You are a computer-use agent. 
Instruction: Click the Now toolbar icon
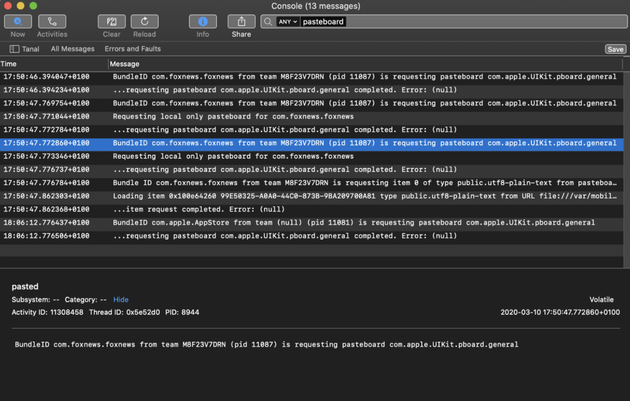[17, 21]
